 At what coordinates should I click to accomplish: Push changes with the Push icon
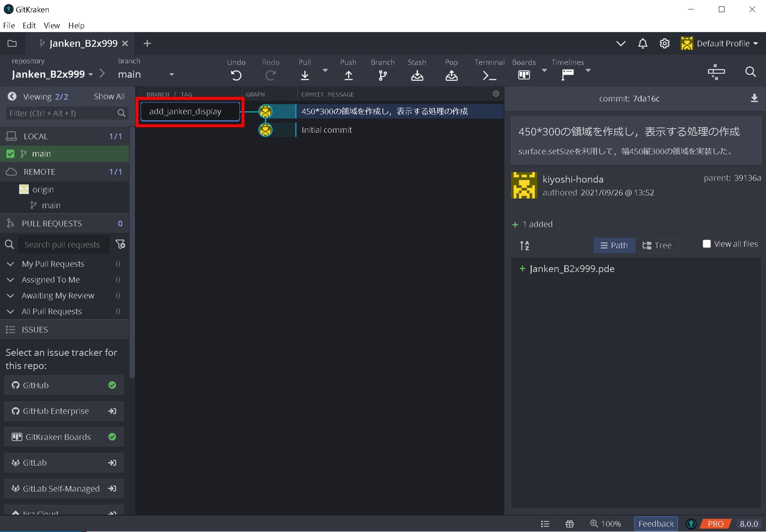pos(348,75)
